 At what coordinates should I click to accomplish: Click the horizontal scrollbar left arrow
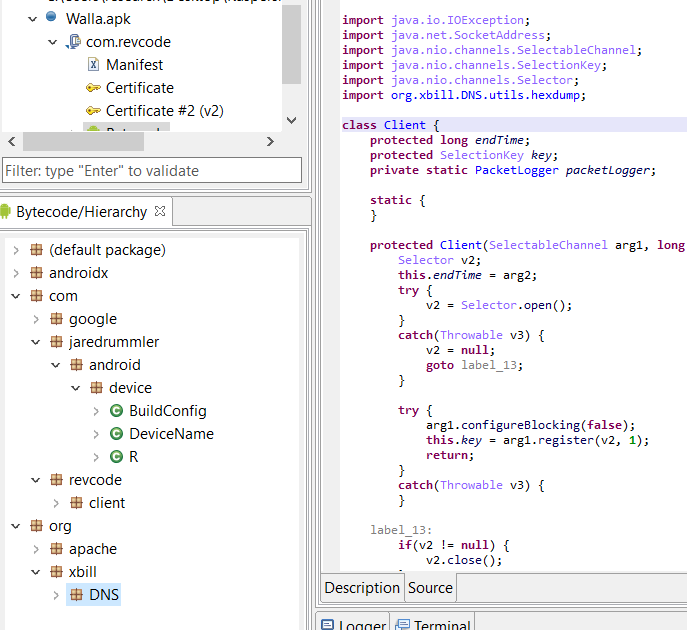pos(12,142)
